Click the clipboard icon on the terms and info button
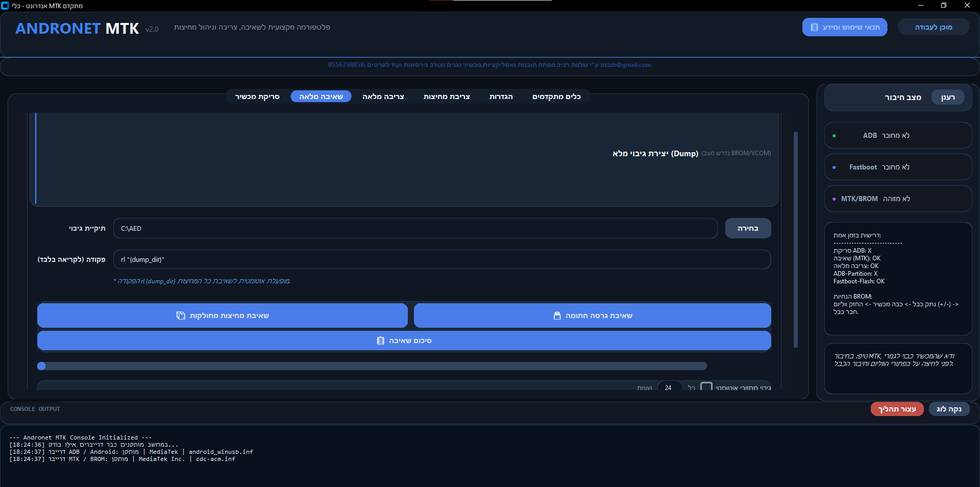This screenshot has height=487, width=980. (x=814, y=28)
